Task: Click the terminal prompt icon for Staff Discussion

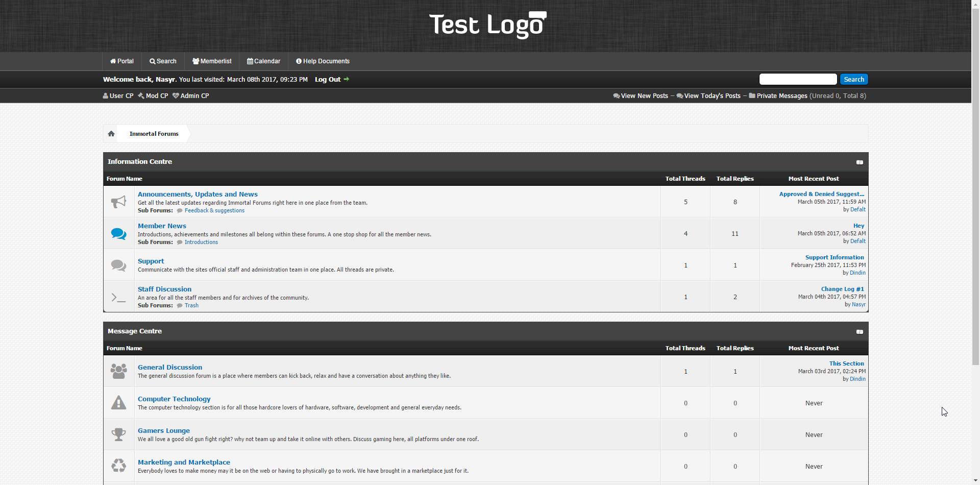Action: pos(118,297)
